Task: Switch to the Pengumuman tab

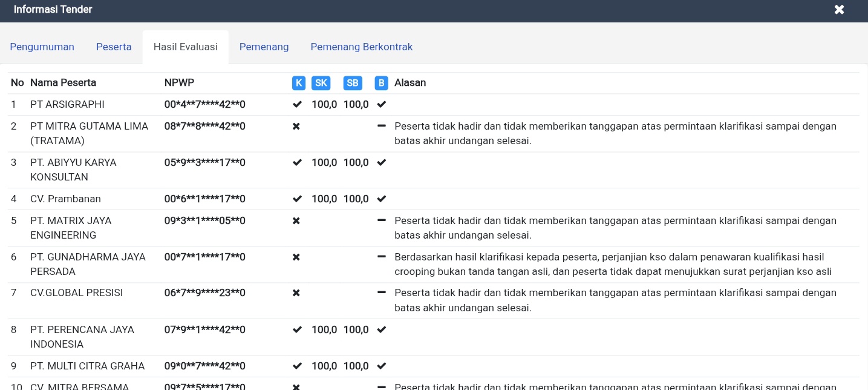Action: point(42,47)
